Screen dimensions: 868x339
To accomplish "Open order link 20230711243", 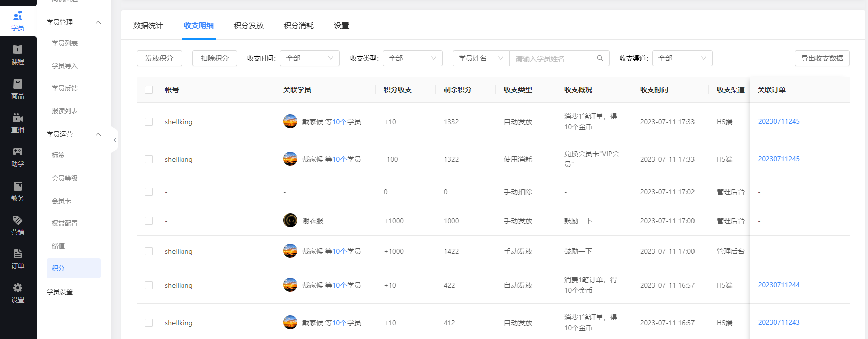I will coord(779,322).
